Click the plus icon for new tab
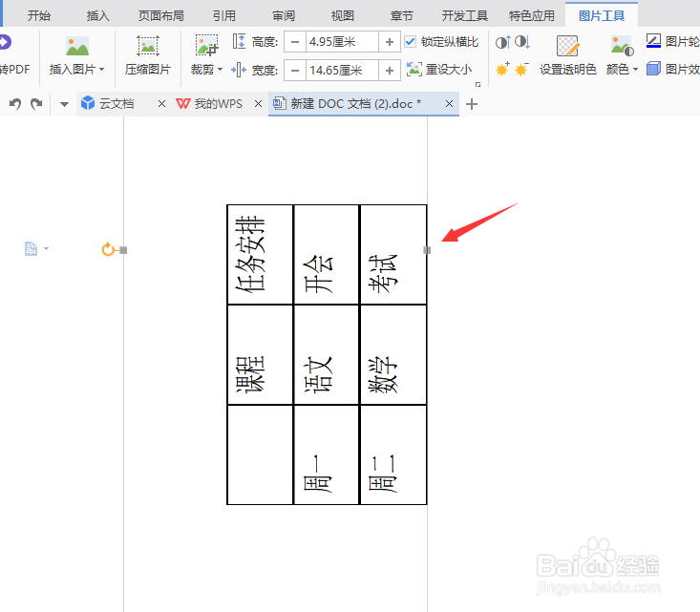Image resolution: width=700 pixels, height=612 pixels. [472, 104]
